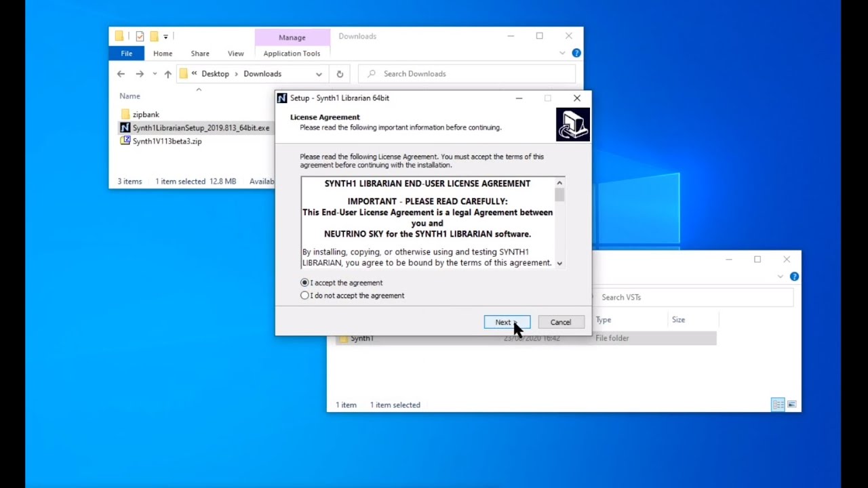This screenshot has height=488, width=868.
Task: Refresh the Downloads folder
Action: pyautogui.click(x=340, y=74)
